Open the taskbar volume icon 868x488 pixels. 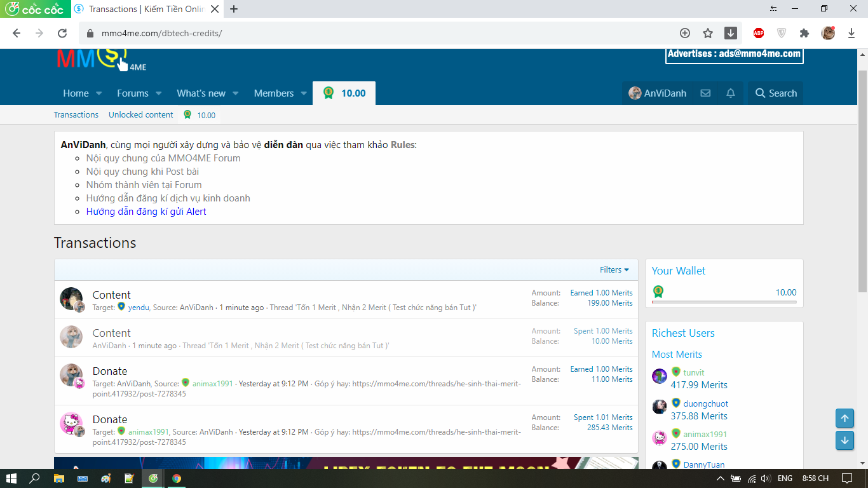pos(765,478)
